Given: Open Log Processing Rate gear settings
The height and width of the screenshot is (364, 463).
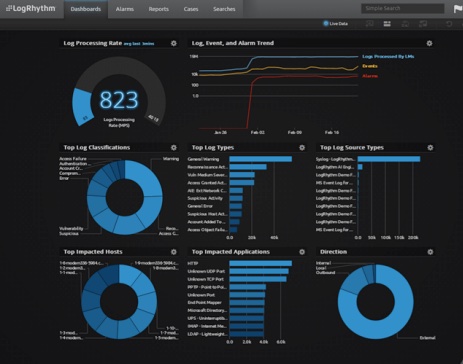Looking at the screenshot, I should point(174,43).
